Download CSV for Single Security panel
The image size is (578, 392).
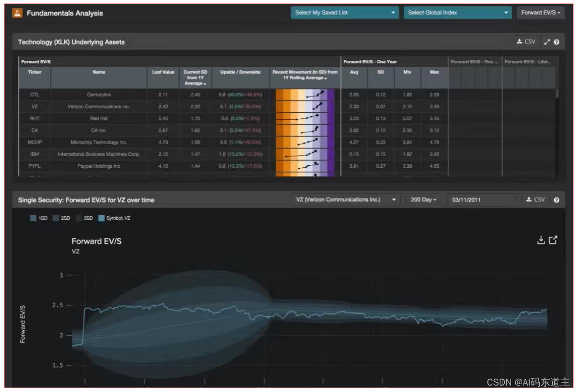[535, 199]
